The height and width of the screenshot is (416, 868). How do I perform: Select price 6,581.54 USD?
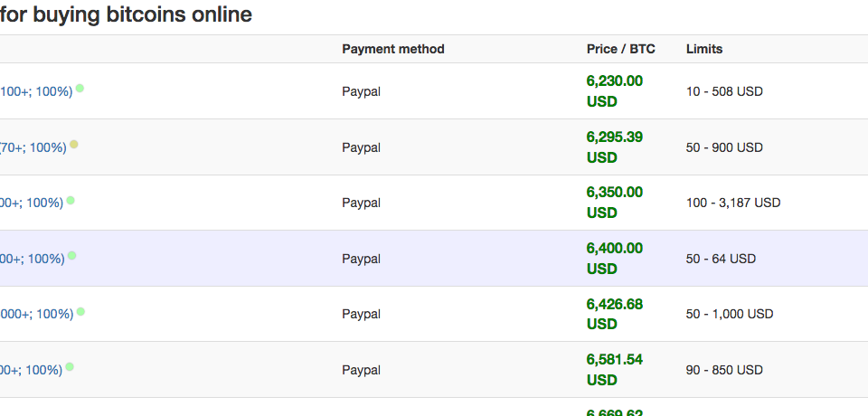coord(615,370)
